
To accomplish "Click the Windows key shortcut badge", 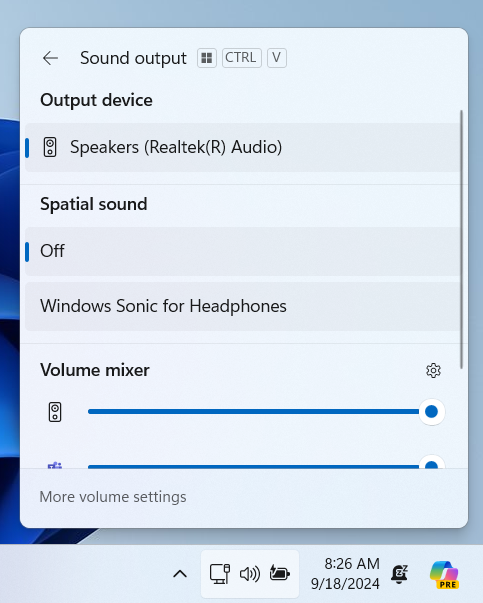I will (x=207, y=58).
